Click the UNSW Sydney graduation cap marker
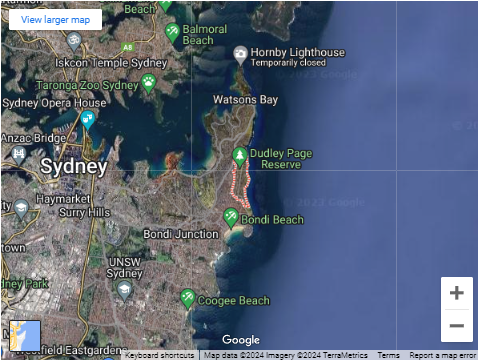This screenshot has width=478, height=360. click(x=124, y=291)
